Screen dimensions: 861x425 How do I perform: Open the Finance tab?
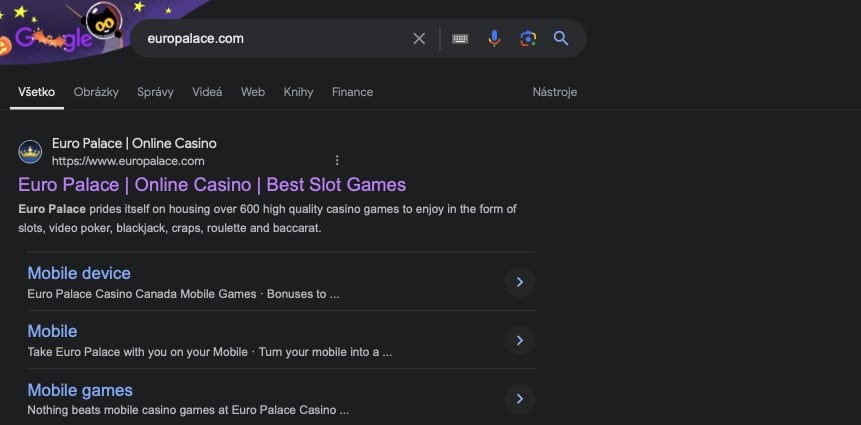[353, 92]
